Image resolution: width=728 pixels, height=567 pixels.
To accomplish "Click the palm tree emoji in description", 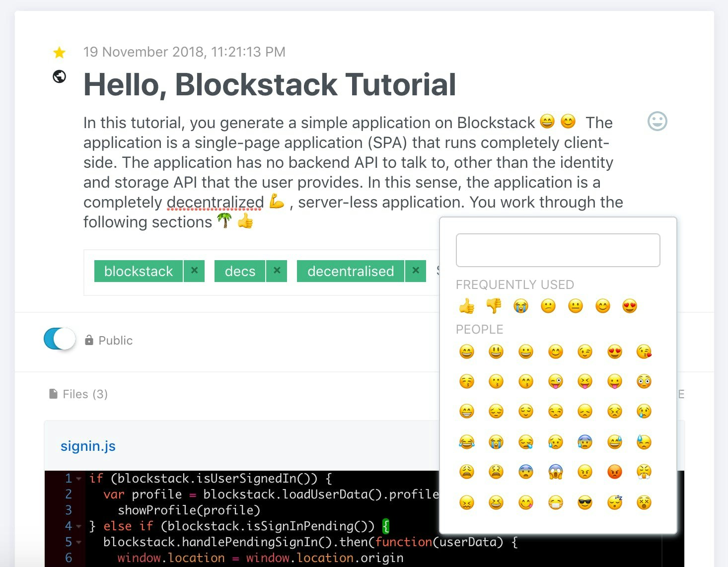I will 224,220.
